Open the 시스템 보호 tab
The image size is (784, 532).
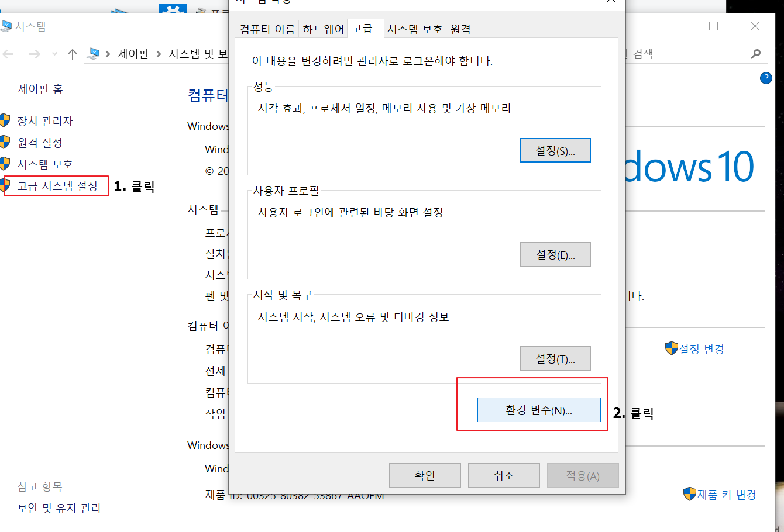pos(415,29)
